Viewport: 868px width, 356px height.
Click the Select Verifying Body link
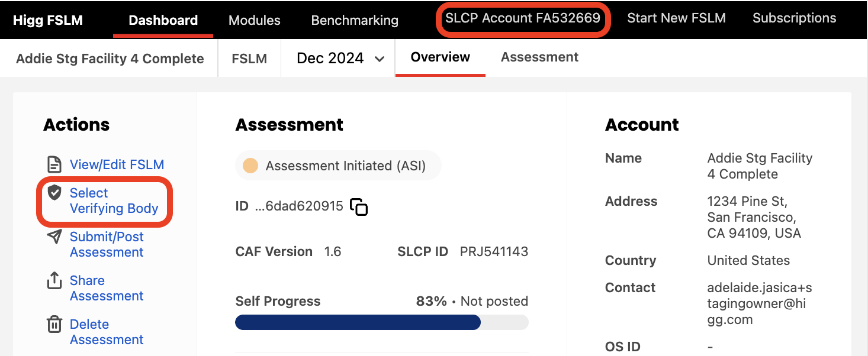point(114,200)
